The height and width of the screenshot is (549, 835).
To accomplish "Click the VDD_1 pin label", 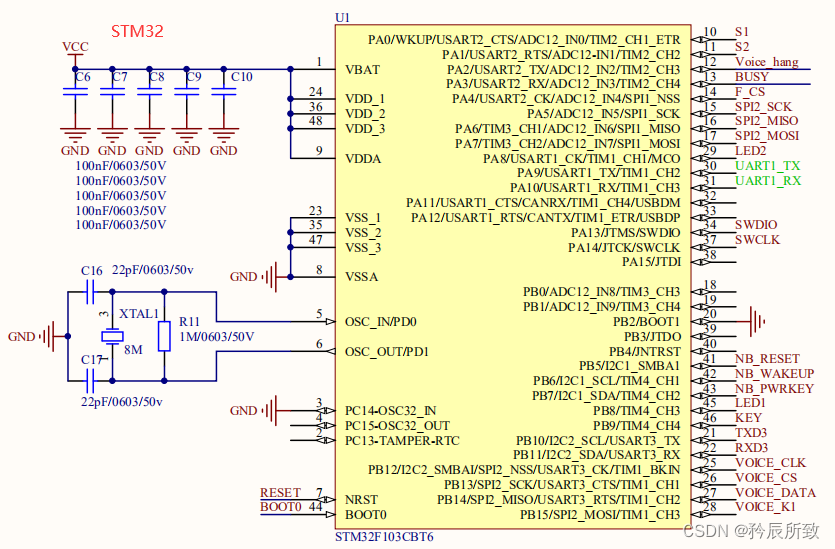I will pos(365,99).
